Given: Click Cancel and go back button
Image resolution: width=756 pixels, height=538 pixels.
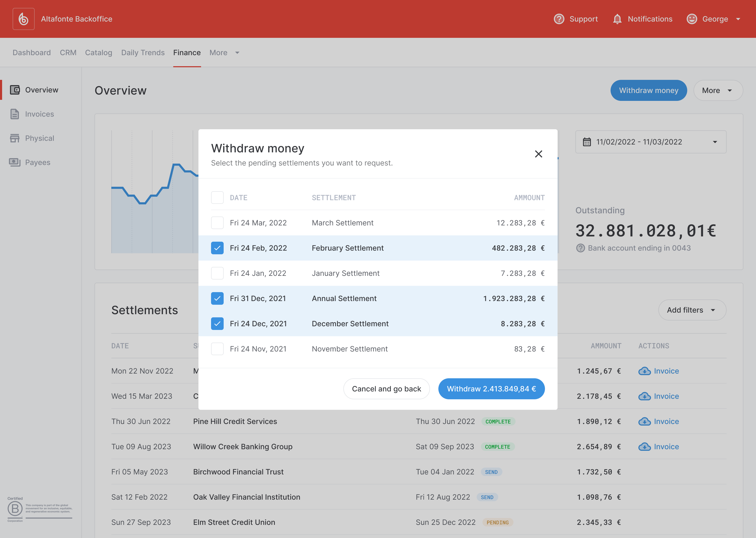Looking at the screenshot, I should [386, 389].
